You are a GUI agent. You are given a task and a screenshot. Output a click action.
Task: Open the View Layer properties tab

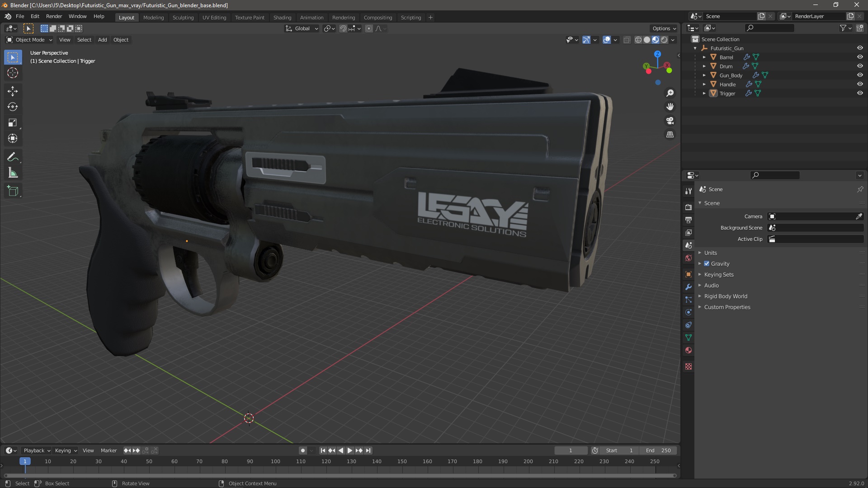click(x=689, y=233)
